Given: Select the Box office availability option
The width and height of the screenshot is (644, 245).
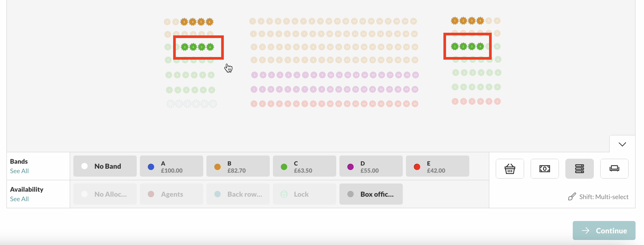Looking at the screenshot, I should click(x=371, y=194).
